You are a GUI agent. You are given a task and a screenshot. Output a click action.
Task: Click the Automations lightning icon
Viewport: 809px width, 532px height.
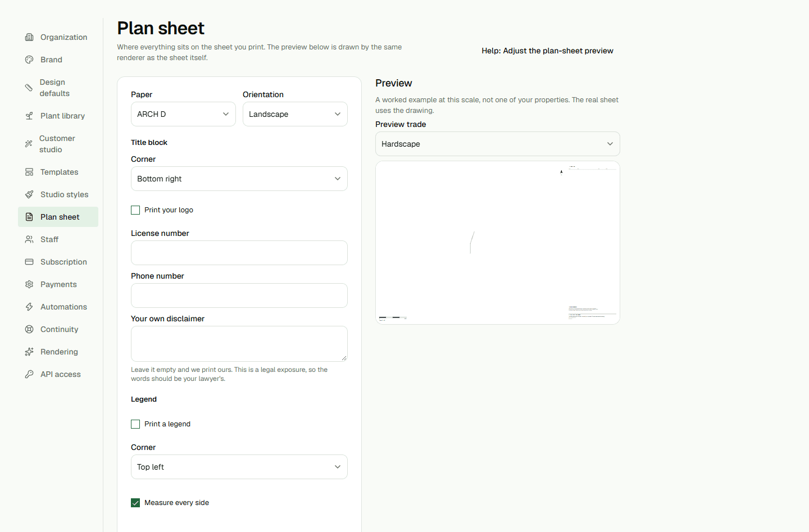(29, 307)
